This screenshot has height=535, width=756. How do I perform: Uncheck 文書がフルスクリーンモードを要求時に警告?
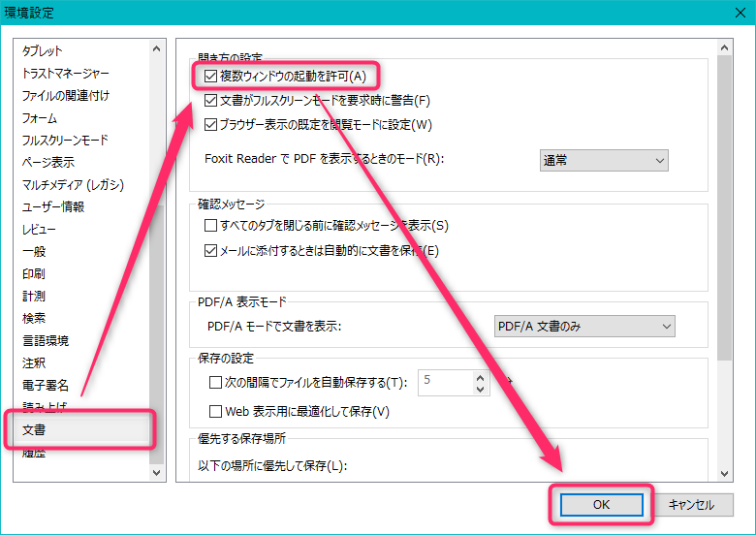(211, 100)
